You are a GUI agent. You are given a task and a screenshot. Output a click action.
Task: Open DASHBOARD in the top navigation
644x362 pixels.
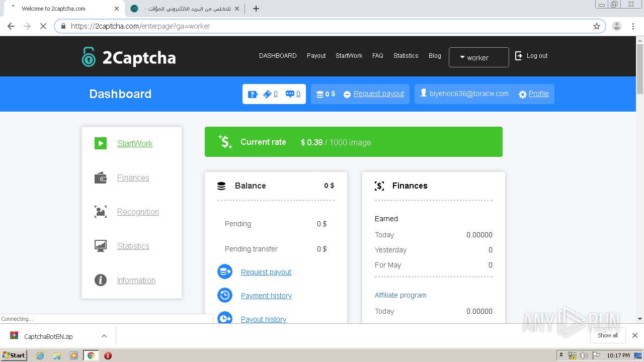point(278,56)
